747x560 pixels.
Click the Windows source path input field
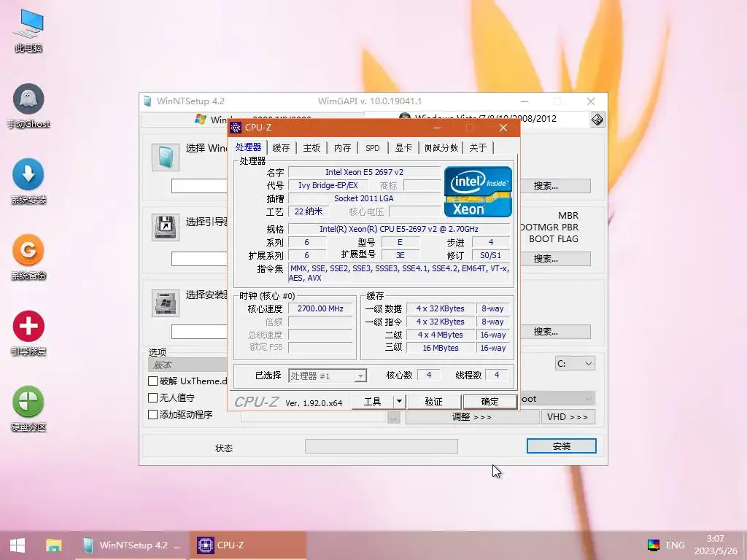pos(200,186)
